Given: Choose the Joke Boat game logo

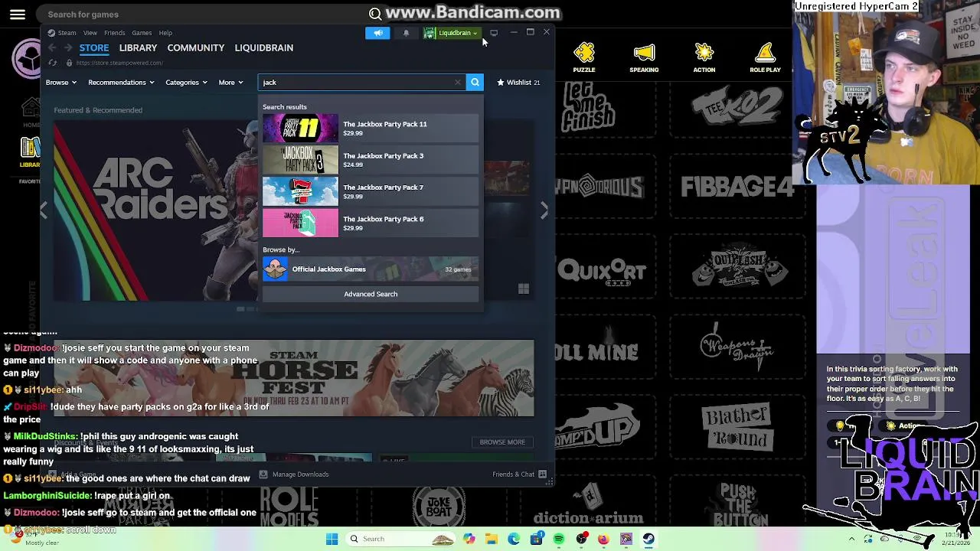Looking at the screenshot, I should (439, 506).
